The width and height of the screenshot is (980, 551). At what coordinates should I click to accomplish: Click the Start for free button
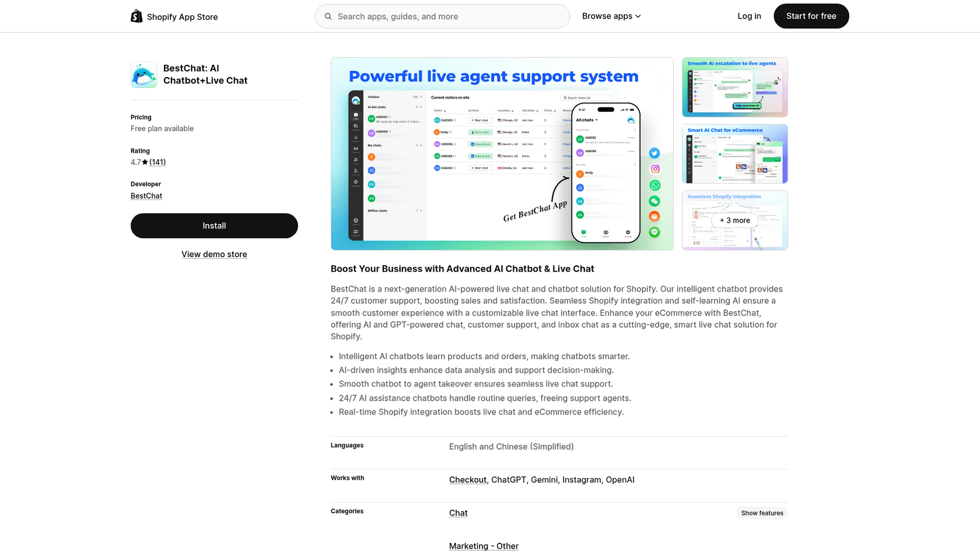(x=811, y=16)
